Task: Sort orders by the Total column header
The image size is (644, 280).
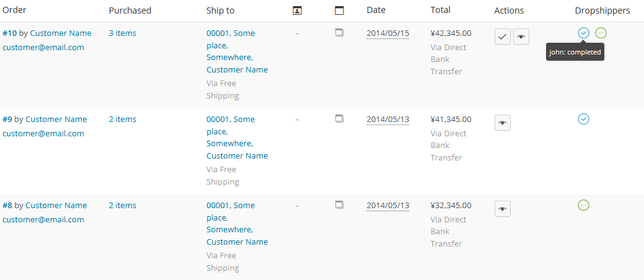Action: (x=440, y=11)
